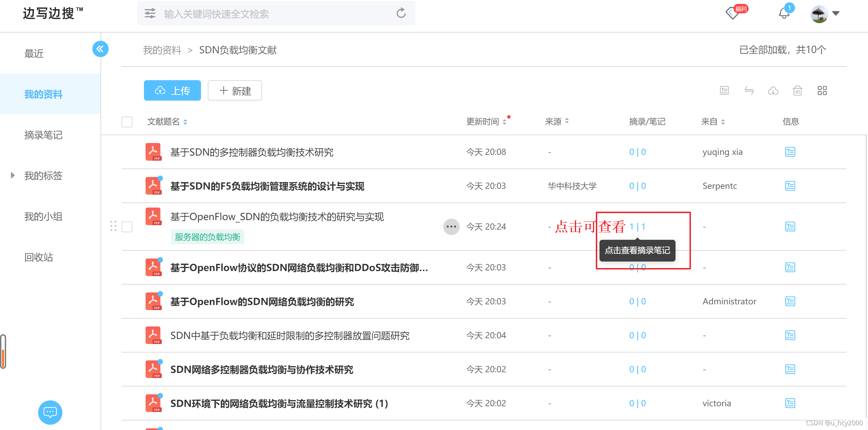Open info icon for victoria row

tap(790, 403)
